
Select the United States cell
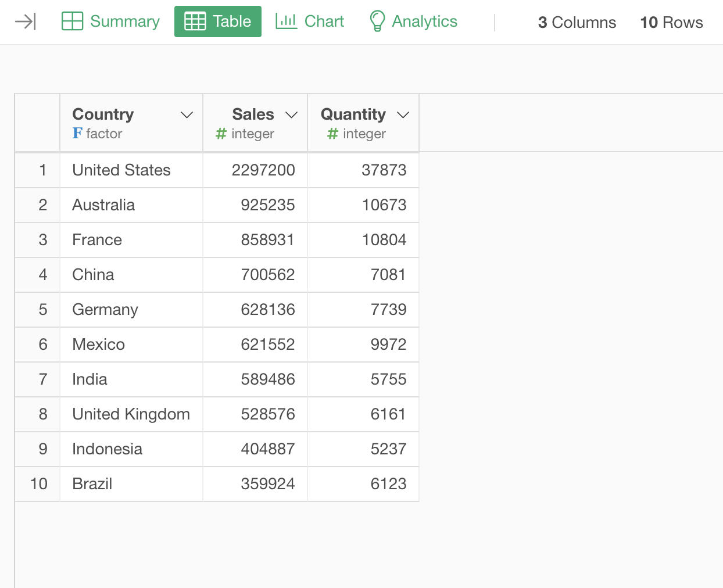(x=121, y=170)
